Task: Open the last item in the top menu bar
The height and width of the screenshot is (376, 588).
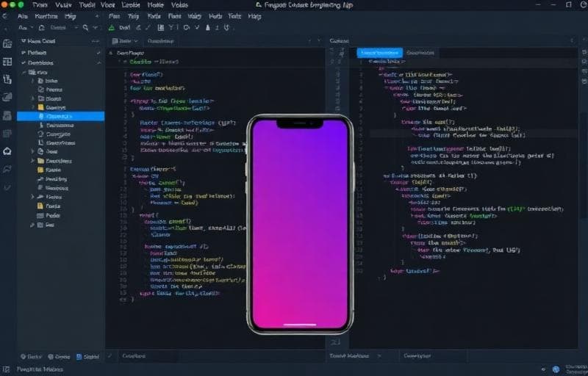Action: click(x=179, y=5)
